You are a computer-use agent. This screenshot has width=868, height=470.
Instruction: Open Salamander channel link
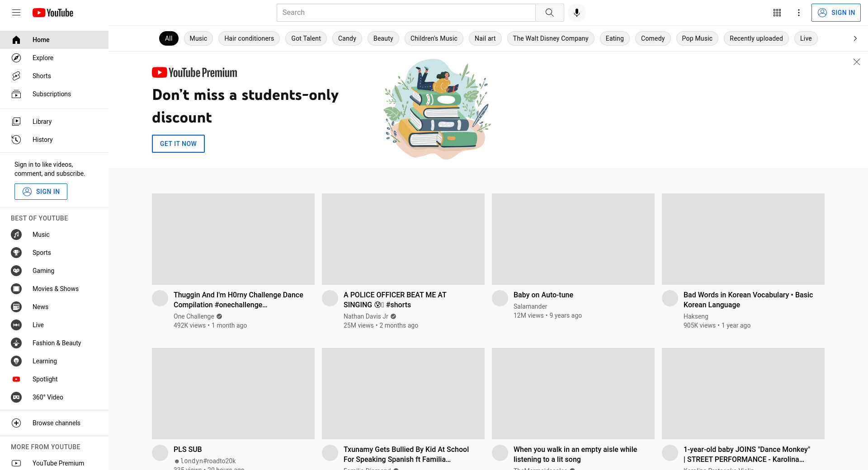tap(530, 306)
